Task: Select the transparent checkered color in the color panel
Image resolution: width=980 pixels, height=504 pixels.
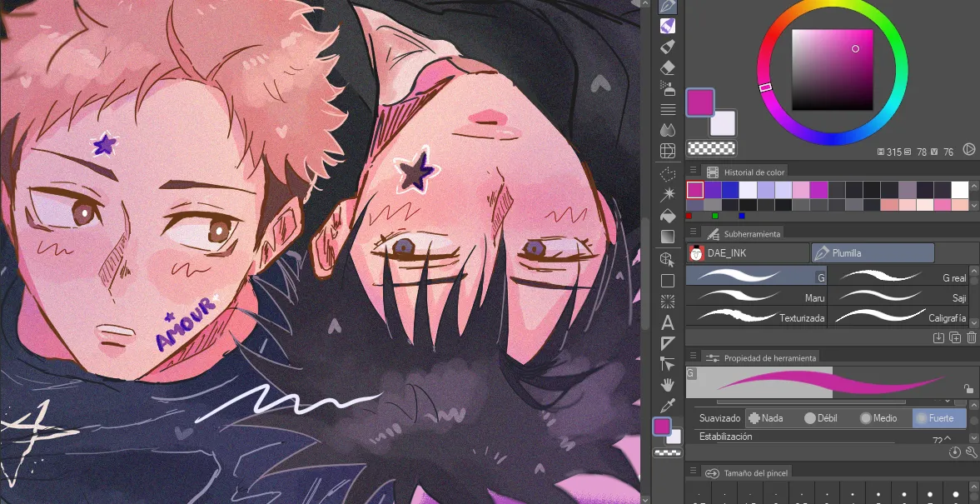Action: click(711, 148)
